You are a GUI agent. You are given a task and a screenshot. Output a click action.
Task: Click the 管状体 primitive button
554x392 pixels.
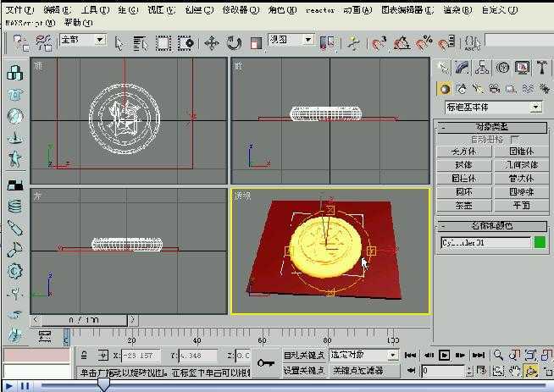[521, 179]
